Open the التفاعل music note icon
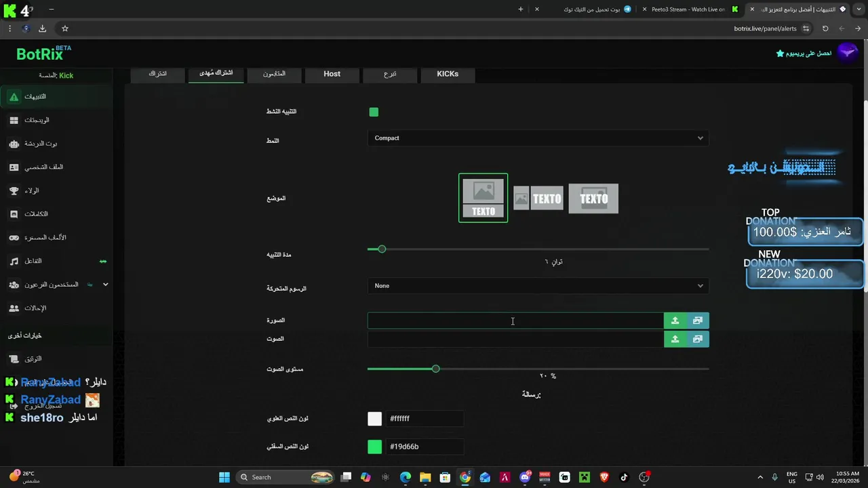868x488 pixels. point(14,261)
